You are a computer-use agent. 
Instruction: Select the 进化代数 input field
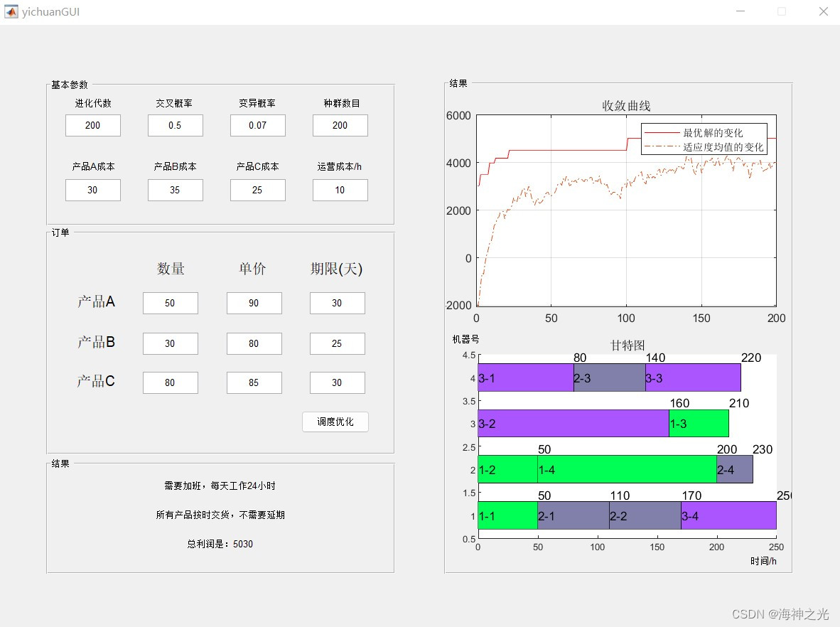click(x=92, y=125)
